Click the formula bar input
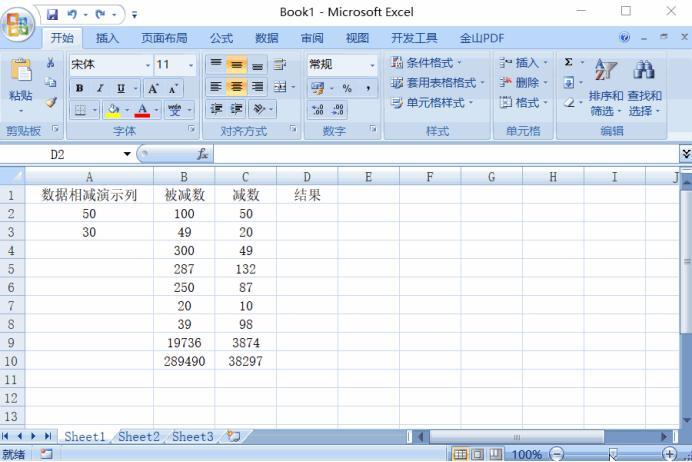 coord(446,154)
